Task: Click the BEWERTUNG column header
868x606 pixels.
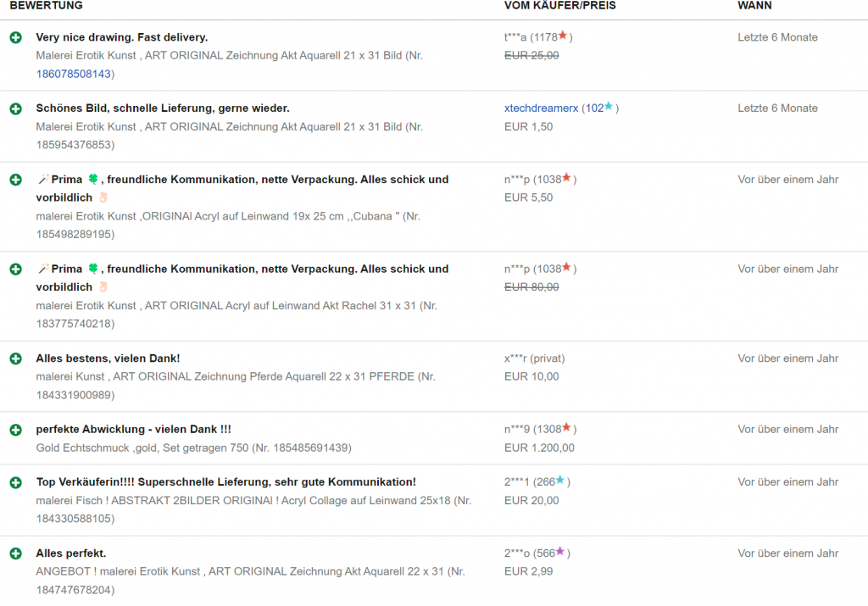Action: (47, 6)
